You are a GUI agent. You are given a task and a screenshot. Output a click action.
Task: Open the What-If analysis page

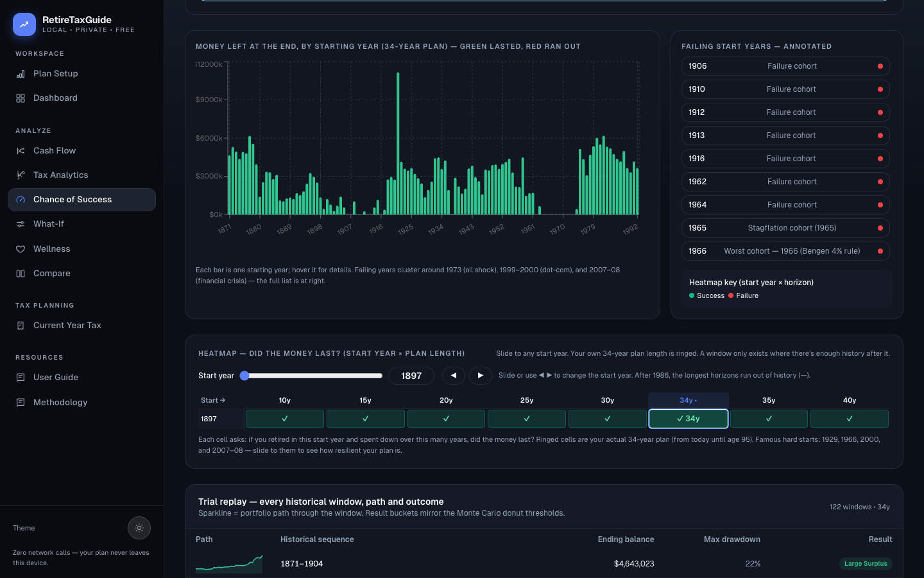[x=81, y=224]
